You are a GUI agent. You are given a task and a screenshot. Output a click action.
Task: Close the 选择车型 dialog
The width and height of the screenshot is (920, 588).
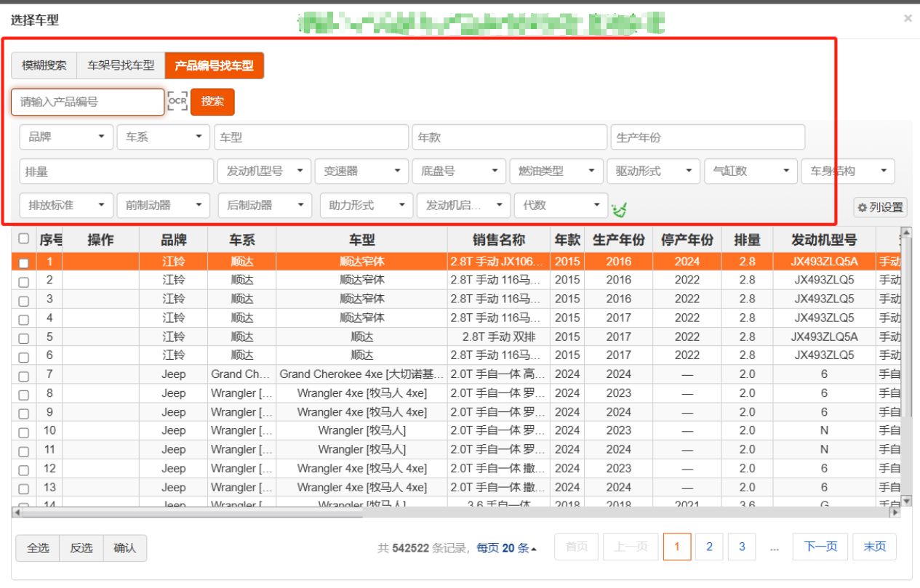pos(908,18)
